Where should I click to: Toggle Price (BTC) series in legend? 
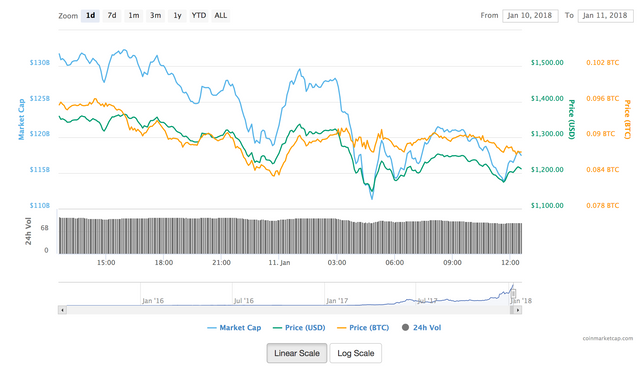coord(363,327)
